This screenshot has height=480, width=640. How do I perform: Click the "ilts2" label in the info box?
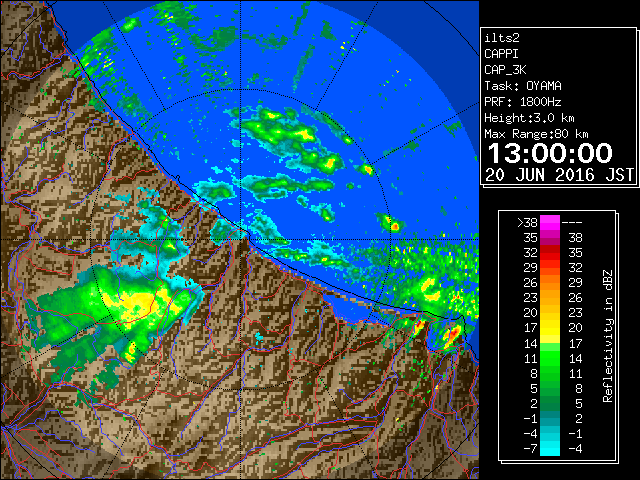pyautogui.click(x=502, y=38)
